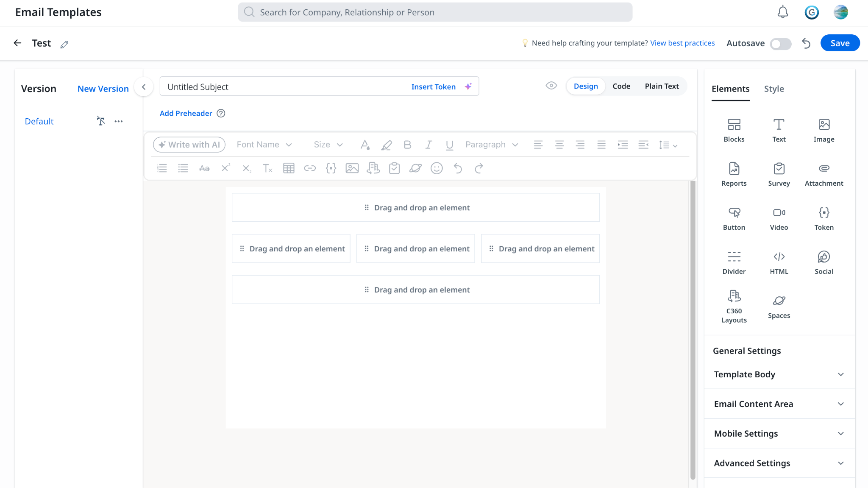Select the Social element

click(x=824, y=262)
